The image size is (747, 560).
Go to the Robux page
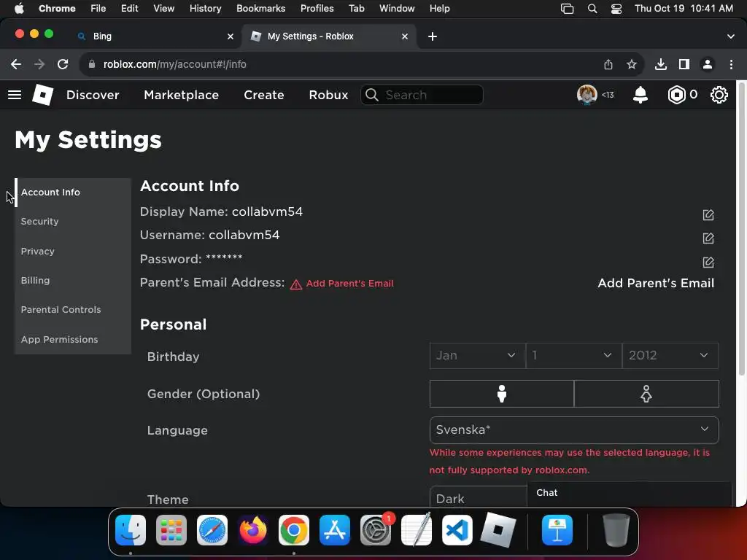pyautogui.click(x=329, y=95)
